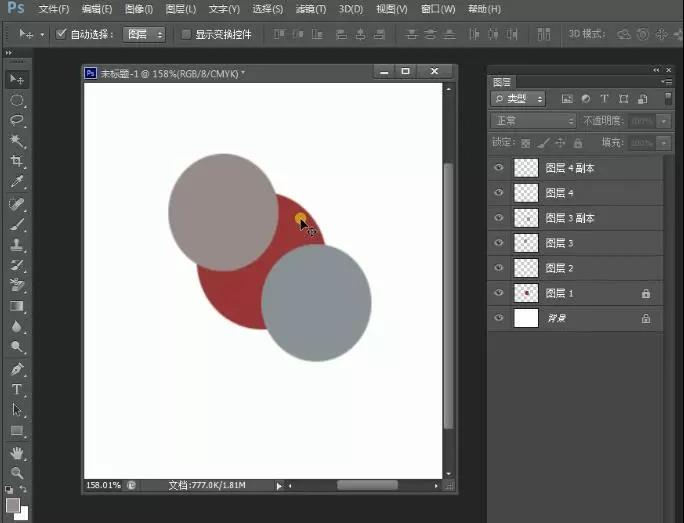Image resolution: width=684 pixels, height=523 pixels.
Task: Click default colors icon in toolbox
Action: tap(9, 489)
